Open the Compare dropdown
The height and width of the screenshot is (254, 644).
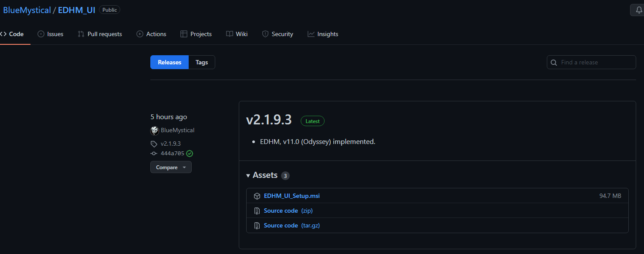[171, 167]
